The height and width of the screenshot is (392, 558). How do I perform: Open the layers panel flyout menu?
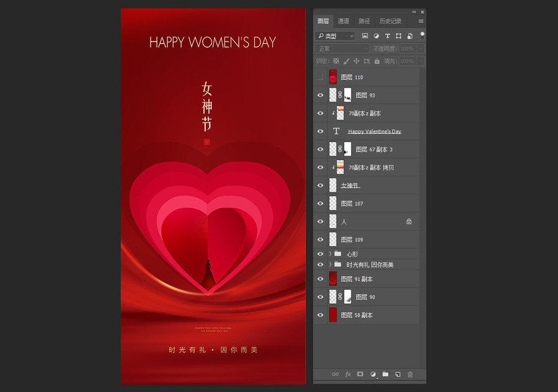[421, 21]
